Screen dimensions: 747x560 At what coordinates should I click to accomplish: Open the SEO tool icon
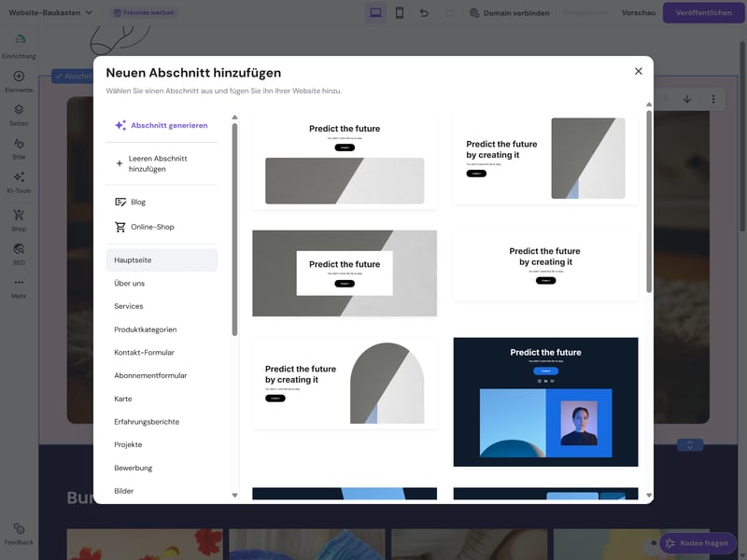[19, 254]
